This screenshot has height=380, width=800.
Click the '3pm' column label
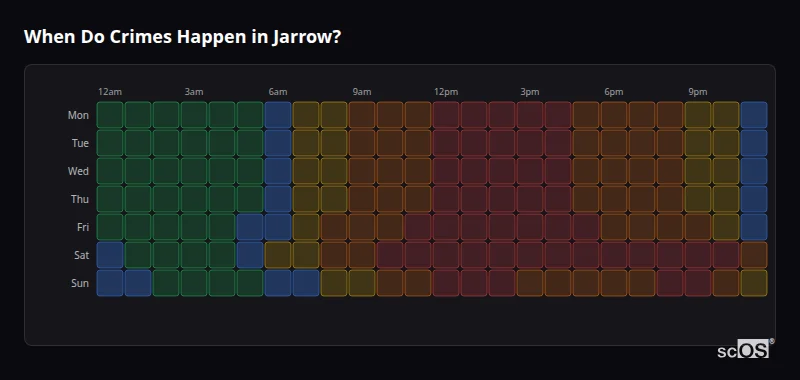(530, 92)
